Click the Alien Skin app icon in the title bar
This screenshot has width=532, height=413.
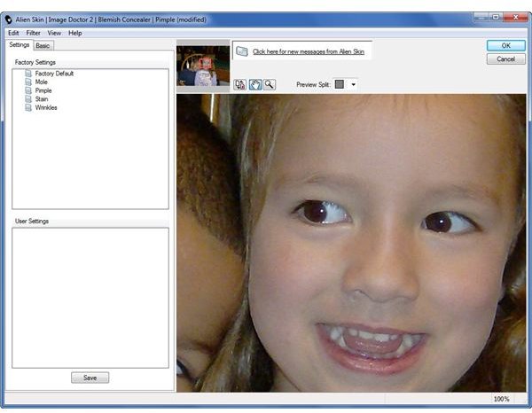[9, 20]
